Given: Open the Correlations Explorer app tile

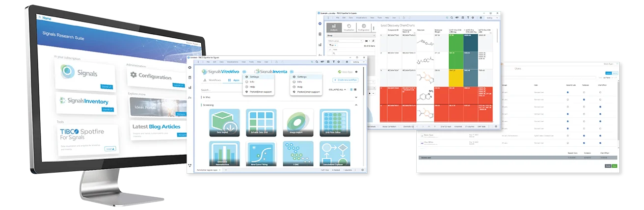Looking at the screenshot, I should tap(335, 154).
